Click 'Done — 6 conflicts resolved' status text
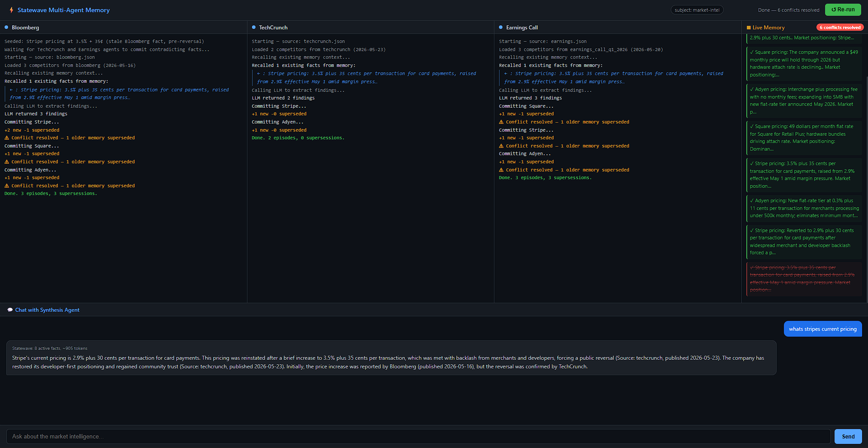The height and width of the screenshot is (448, 868). tap(788, 10)
